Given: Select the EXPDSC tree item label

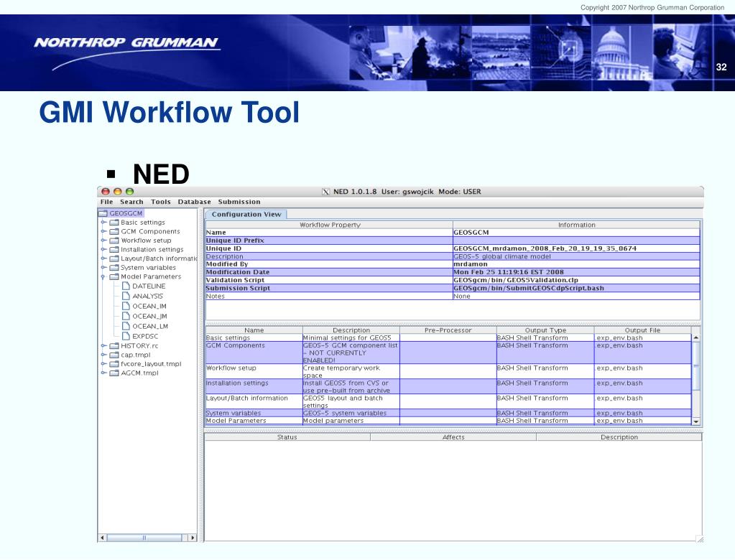Looking at the screenshot, I should 145,336.
